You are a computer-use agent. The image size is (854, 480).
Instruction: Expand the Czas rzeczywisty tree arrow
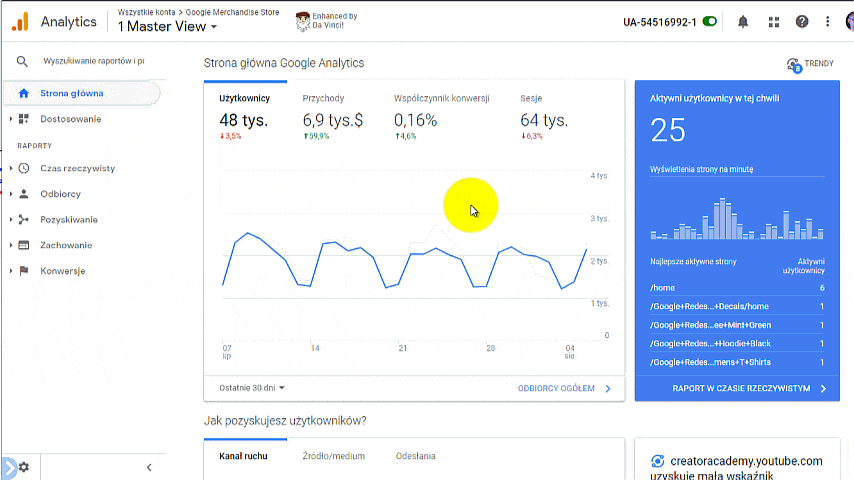pos(10,168)
